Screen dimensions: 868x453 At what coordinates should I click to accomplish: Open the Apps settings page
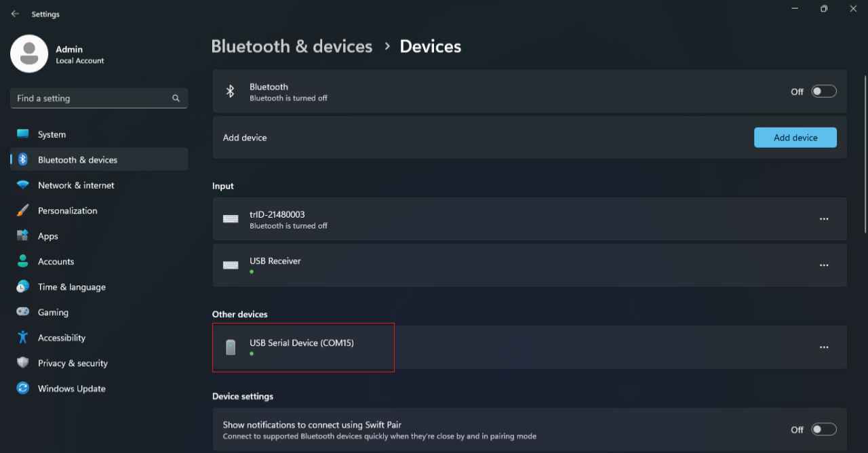click(48, 236)
